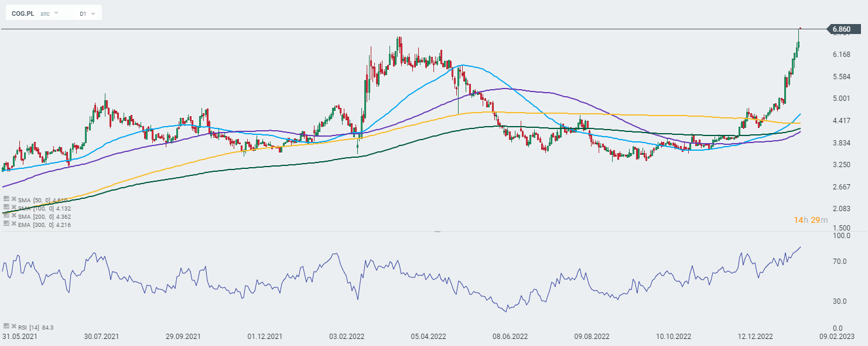Remove the RSI [14] indicator

[x=13, y=326]
